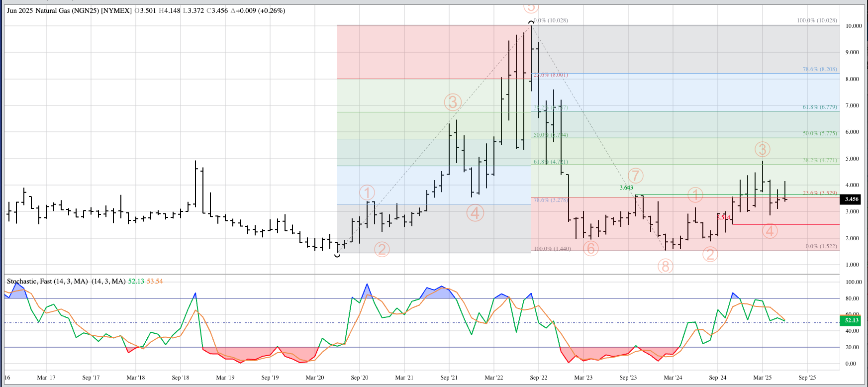Select the red 2.514 price annotation
The height and width of the screenshot is (387, 868).
723,217
